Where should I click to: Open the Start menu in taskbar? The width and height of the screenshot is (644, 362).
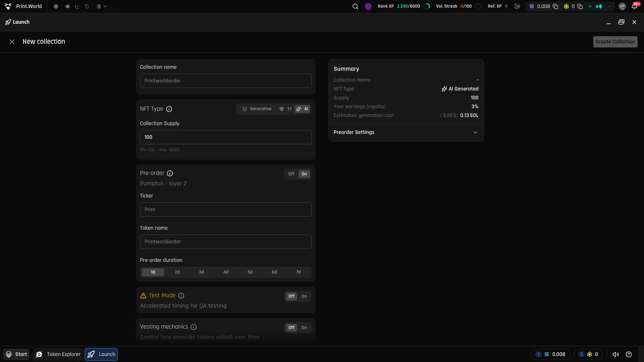17,354
